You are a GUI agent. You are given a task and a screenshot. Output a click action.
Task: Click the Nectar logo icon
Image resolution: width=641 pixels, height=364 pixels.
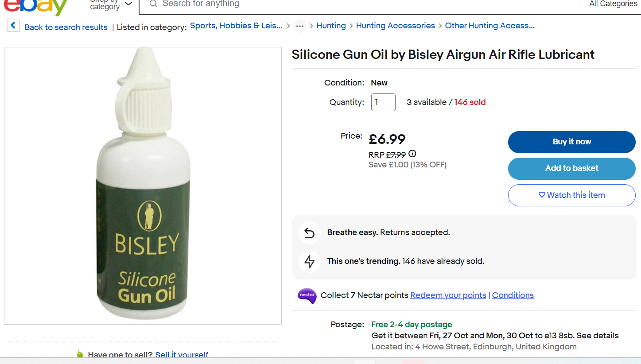[x=307, y=295]
